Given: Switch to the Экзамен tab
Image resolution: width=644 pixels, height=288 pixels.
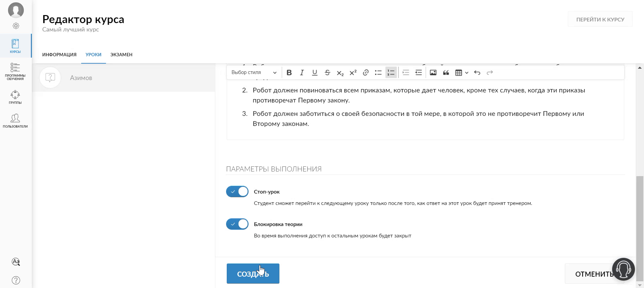Looking at the screenshot, I should (x=121, y=55).
